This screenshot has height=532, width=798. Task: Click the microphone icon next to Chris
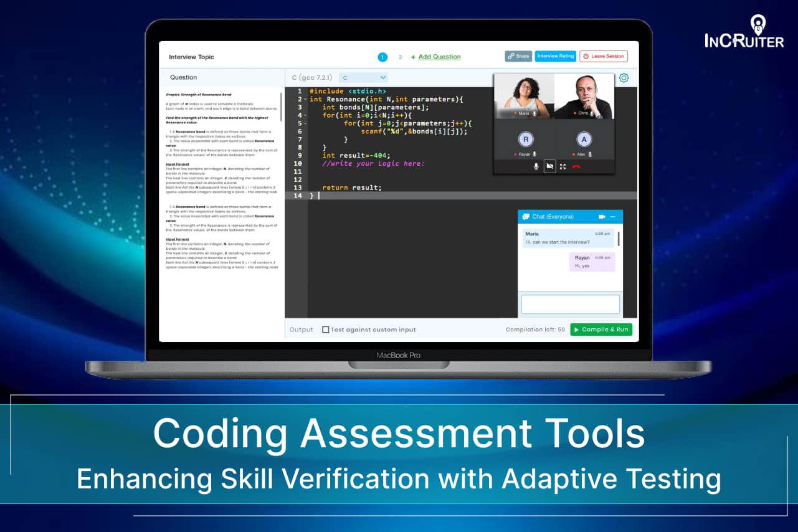593,114
